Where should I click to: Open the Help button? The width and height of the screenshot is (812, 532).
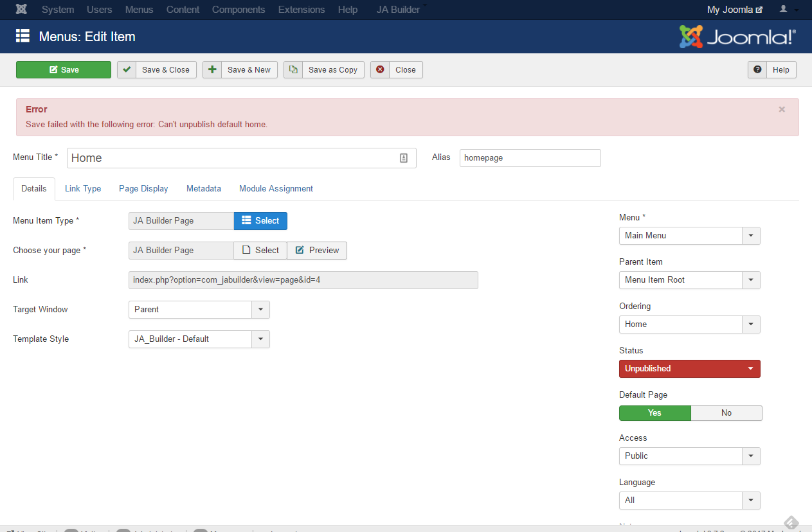(x=772, y=70)
